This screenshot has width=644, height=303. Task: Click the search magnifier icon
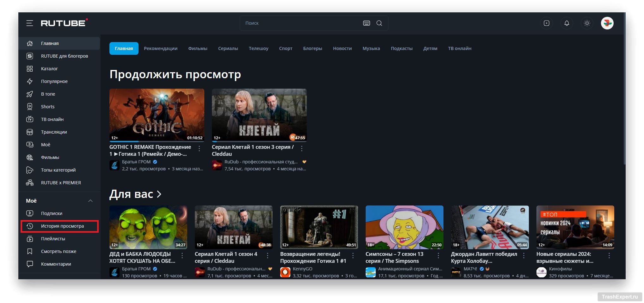[x=379, y=23]
